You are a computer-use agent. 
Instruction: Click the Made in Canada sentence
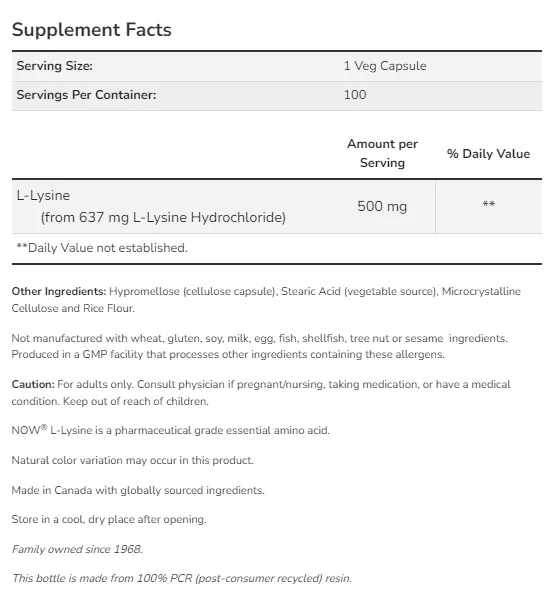coord(138,490)
